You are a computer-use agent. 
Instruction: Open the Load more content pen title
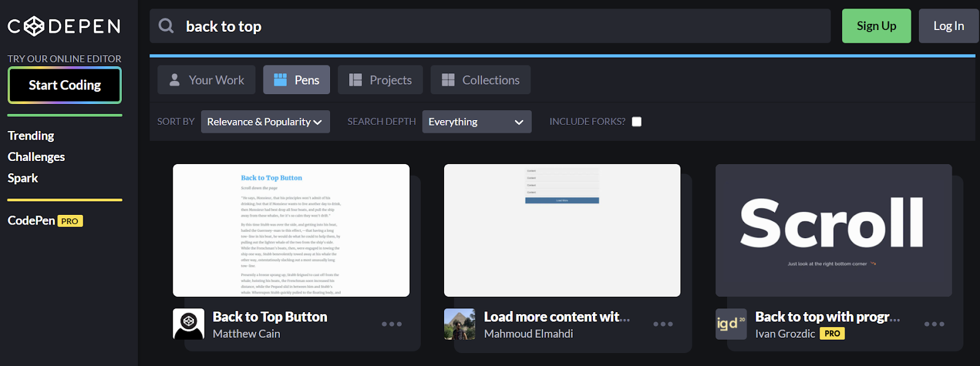tap(557, 317)
